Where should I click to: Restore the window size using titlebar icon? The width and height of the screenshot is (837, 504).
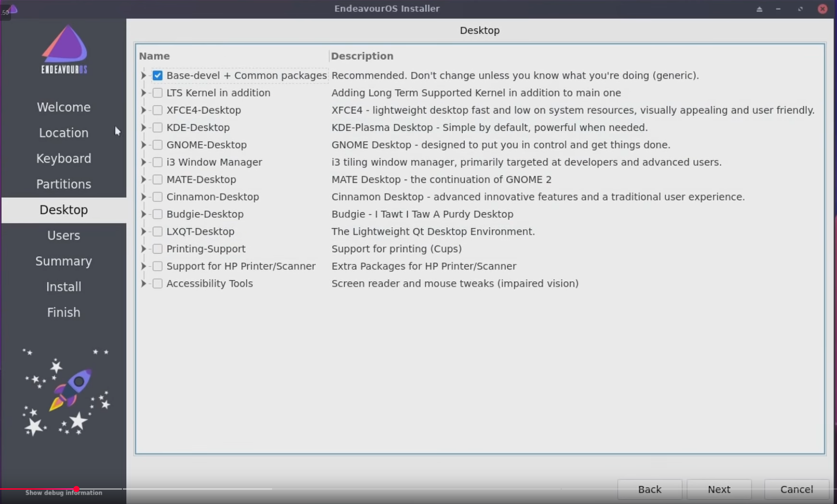tap(800, 9)
